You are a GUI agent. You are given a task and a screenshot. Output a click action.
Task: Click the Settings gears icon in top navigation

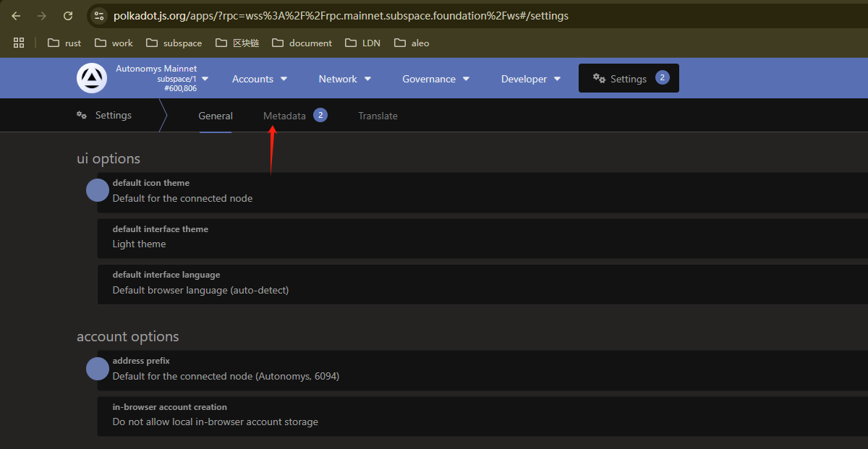coord(599,78)
